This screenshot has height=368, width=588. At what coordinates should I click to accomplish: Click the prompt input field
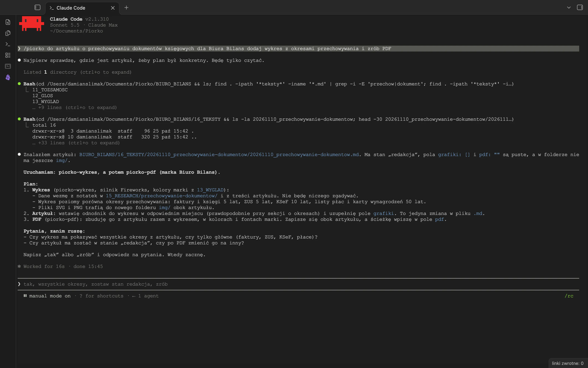(x=298, y=284)
